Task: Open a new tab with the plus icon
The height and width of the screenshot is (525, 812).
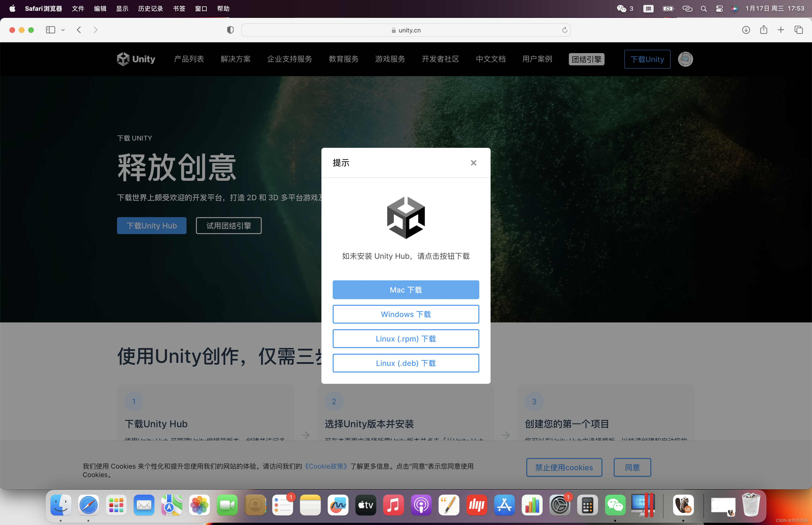Action: [x=781, y=30]
